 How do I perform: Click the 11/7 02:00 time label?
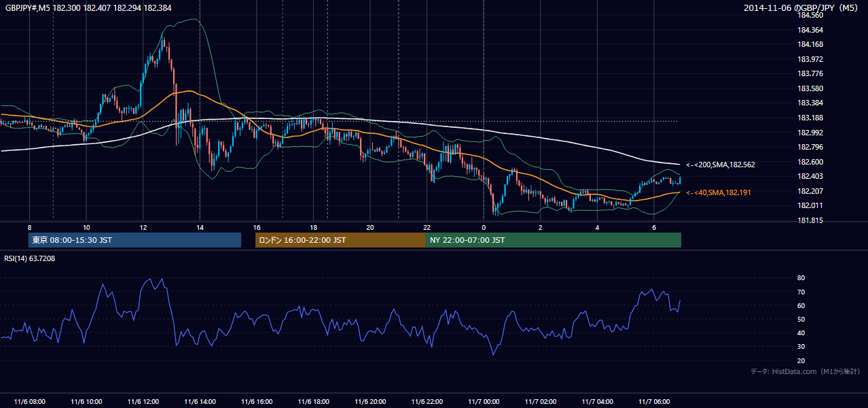tap(541, 402)
